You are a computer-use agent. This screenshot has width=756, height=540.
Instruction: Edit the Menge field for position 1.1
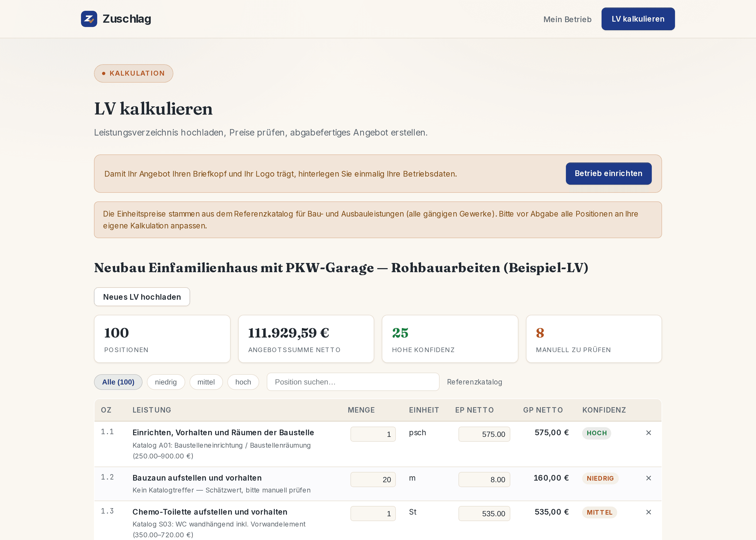tap(373, 434)
